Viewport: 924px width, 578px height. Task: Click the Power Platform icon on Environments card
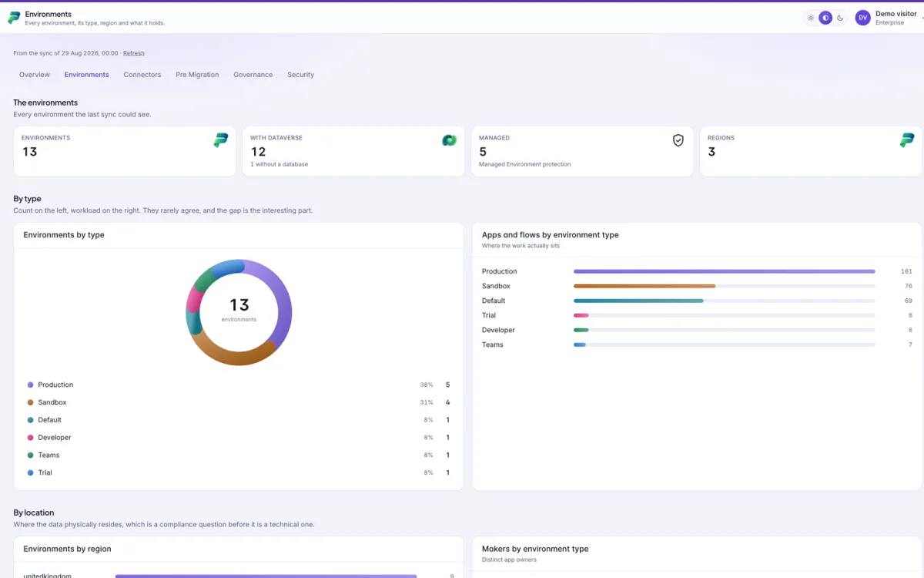(221, 140)
